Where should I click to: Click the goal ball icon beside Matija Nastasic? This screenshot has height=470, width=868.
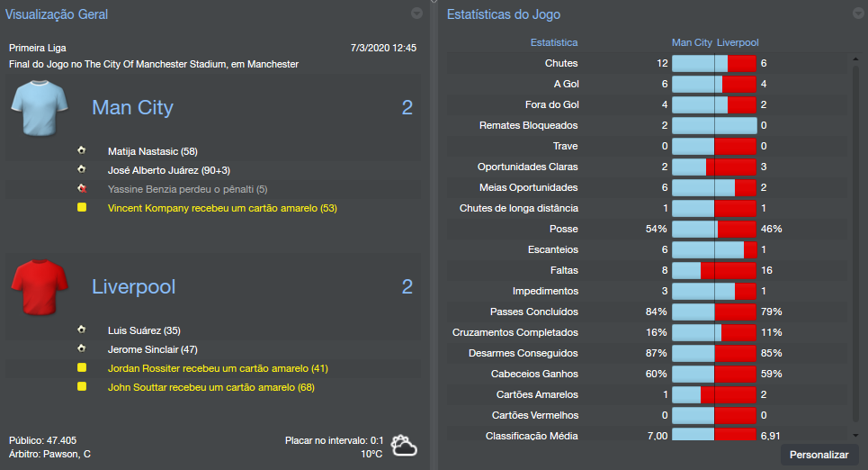(x=82, y=150)
